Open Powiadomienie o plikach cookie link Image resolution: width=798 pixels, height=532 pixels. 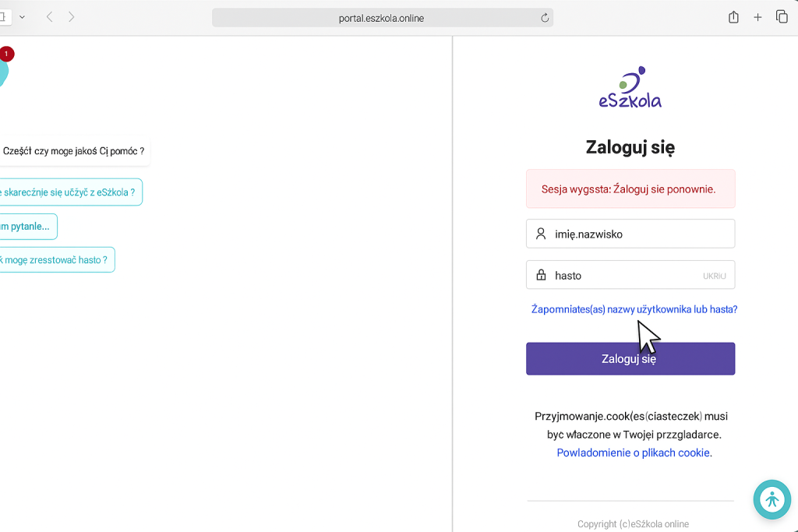[x=634, y=453]
